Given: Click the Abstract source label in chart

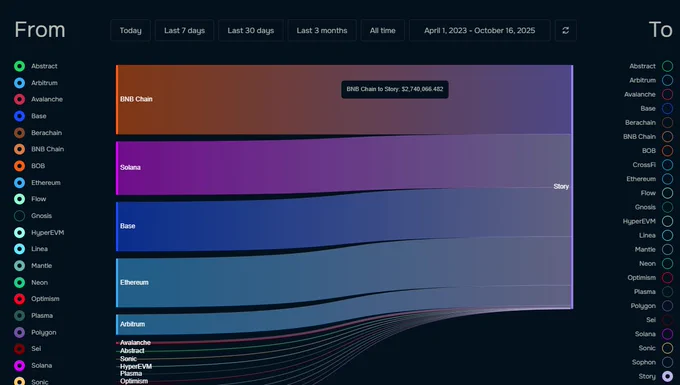Looking at the screenshot, I should coord(132,351).
